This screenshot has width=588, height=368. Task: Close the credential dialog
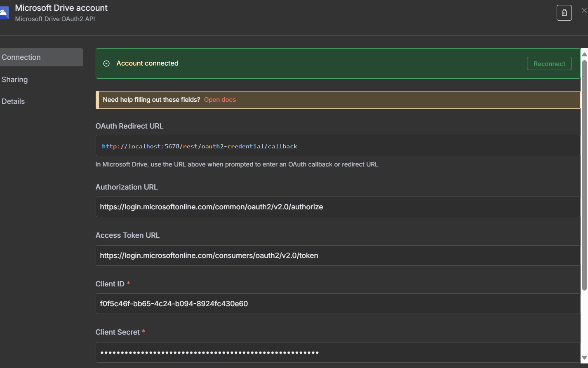click(584, 11)
